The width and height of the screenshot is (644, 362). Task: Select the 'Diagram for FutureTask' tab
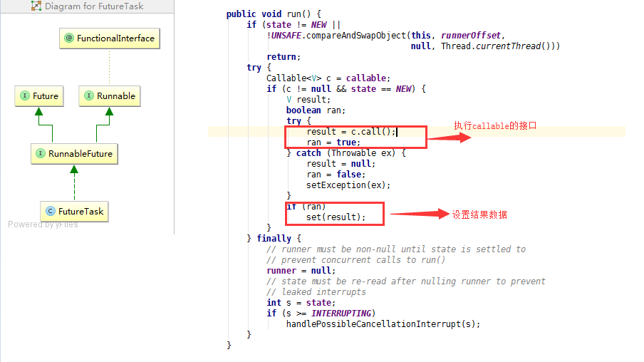point(88,6)
